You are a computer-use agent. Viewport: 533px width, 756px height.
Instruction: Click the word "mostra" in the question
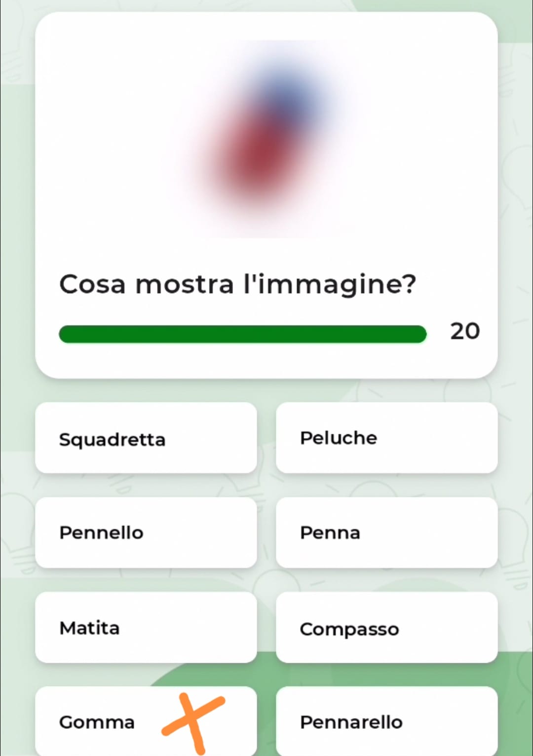185,285
